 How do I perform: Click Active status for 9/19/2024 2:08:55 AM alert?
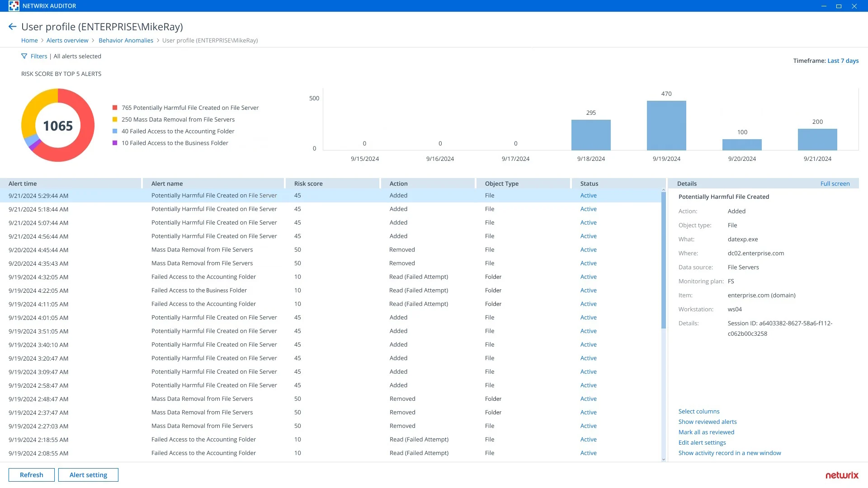(588, 453)
